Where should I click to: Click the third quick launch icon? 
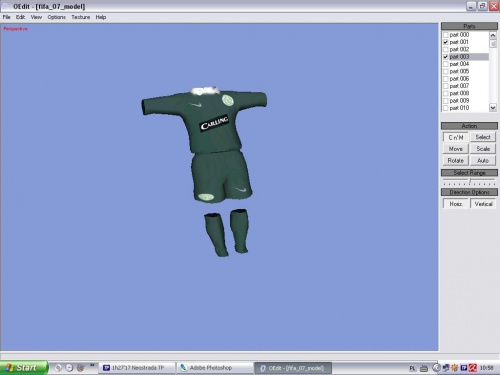80,368
